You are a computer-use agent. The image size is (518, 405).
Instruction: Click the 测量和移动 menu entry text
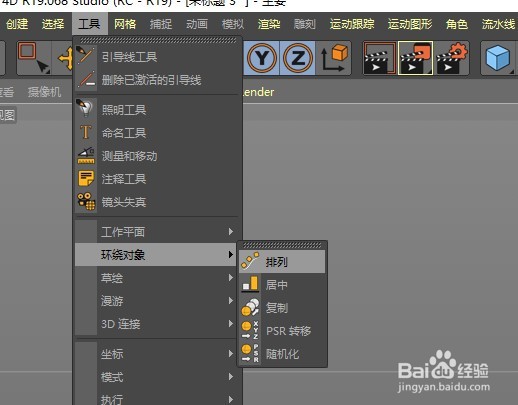pos(129,156)
